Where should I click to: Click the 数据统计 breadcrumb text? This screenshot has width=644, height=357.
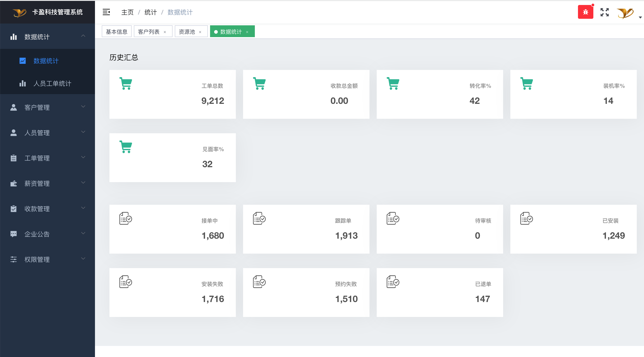point(180,12)
